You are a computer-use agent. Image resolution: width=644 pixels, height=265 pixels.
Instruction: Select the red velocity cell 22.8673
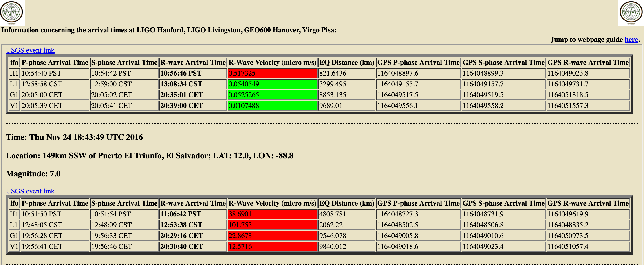tap(272, 236)
